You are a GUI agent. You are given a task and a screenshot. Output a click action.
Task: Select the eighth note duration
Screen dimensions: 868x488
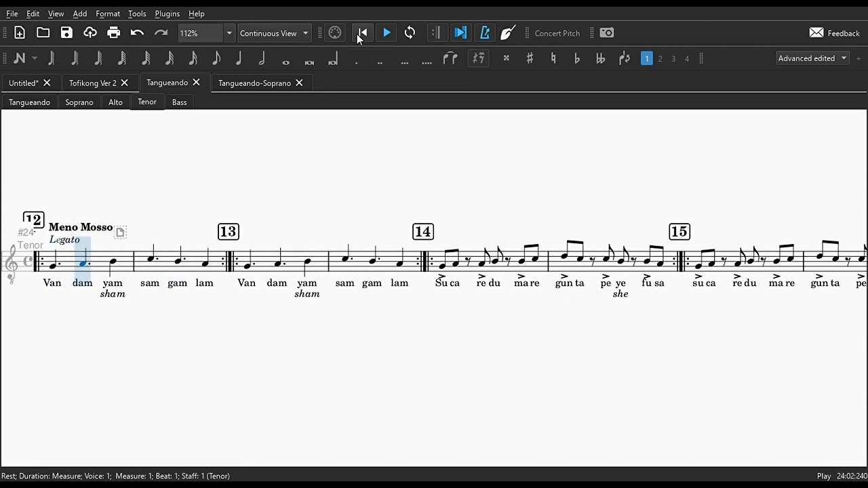click(216, 59)
